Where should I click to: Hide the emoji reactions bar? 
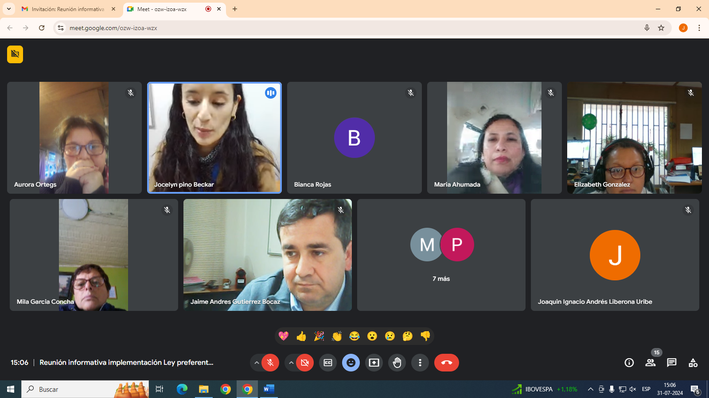coord(351,362)
